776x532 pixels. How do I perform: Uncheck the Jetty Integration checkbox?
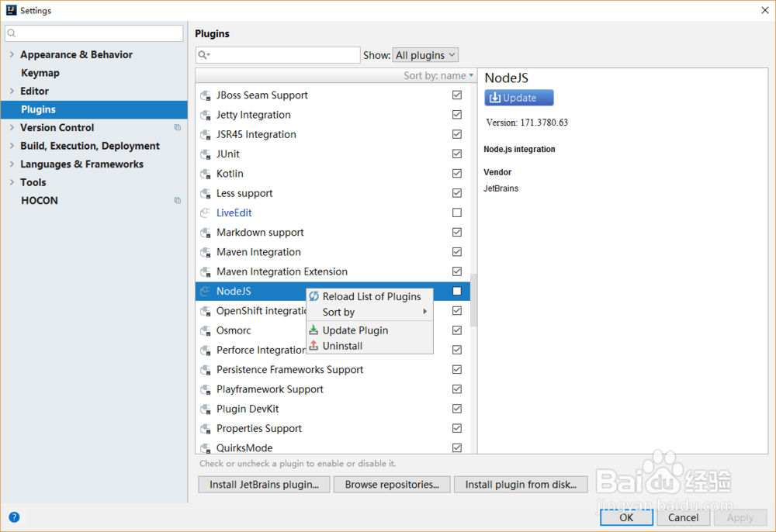457,115
